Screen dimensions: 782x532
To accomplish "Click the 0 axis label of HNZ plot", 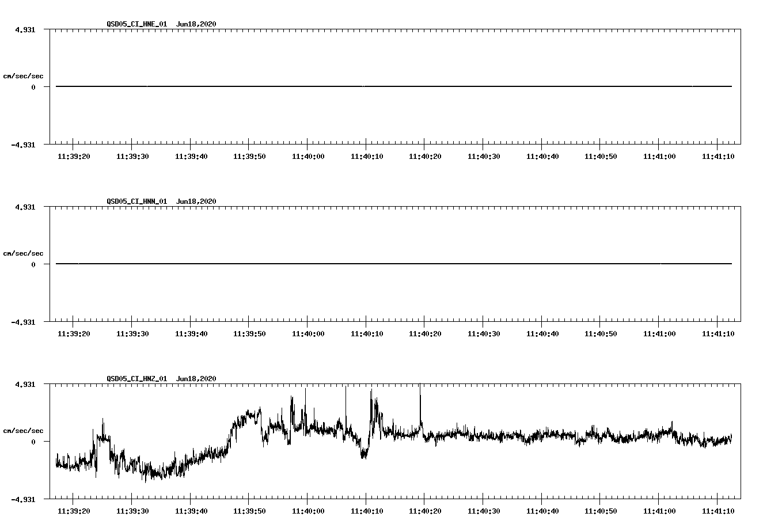I will [x=33, y=442].
